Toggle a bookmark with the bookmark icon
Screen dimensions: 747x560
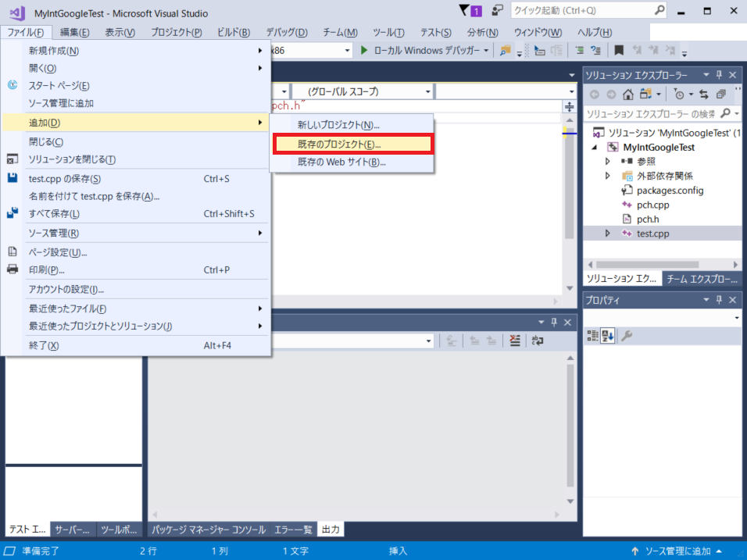(619, 50)
